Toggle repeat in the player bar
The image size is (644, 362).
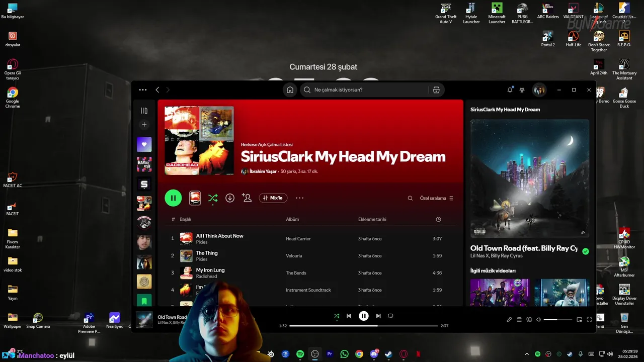click(390, 316)
